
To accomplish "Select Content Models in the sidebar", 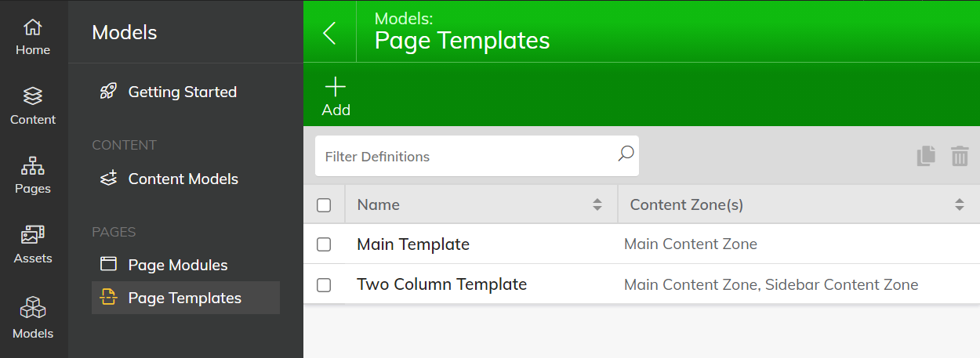I will [182, 179].
